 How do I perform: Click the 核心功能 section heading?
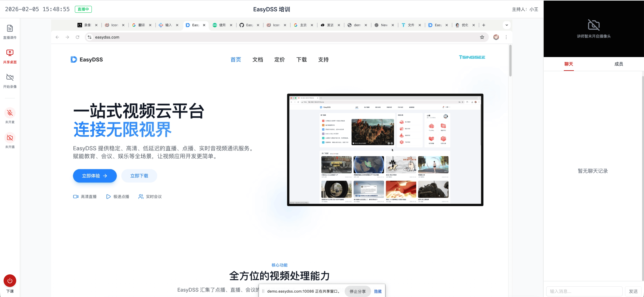[280, 265]
